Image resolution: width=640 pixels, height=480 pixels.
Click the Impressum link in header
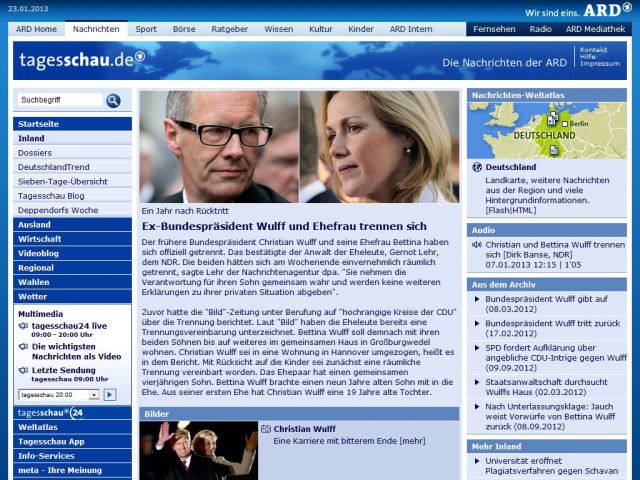point(600,63)
